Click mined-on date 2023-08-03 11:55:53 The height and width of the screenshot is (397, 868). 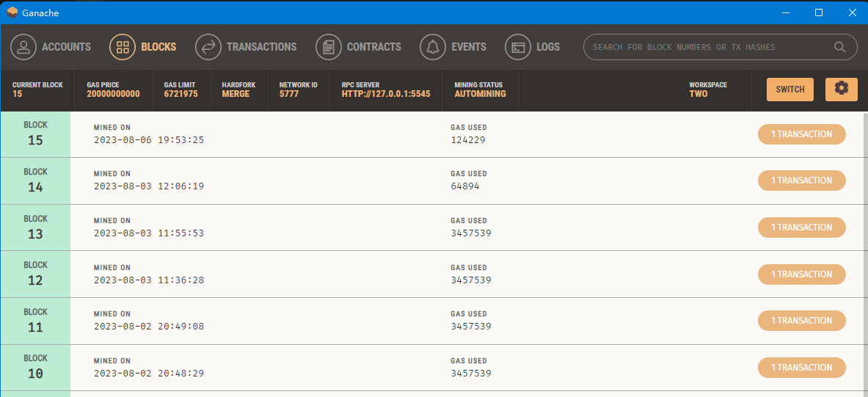149,233
